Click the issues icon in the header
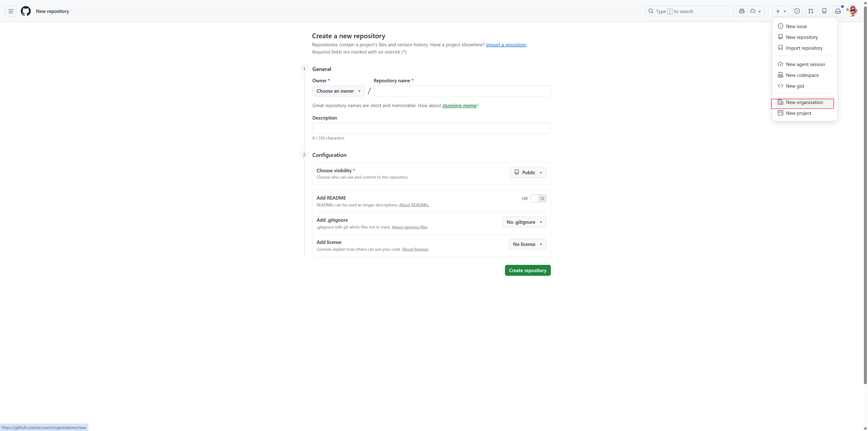 (797, 11)
